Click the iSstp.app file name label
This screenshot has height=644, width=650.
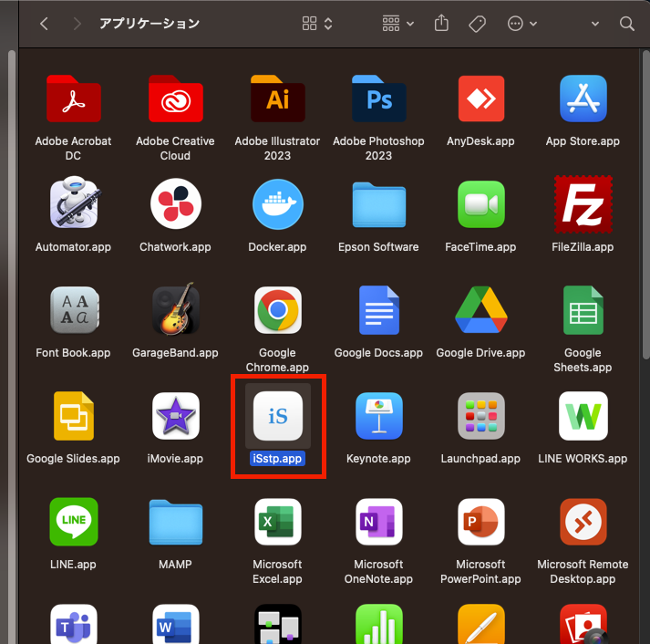point(277,459)
